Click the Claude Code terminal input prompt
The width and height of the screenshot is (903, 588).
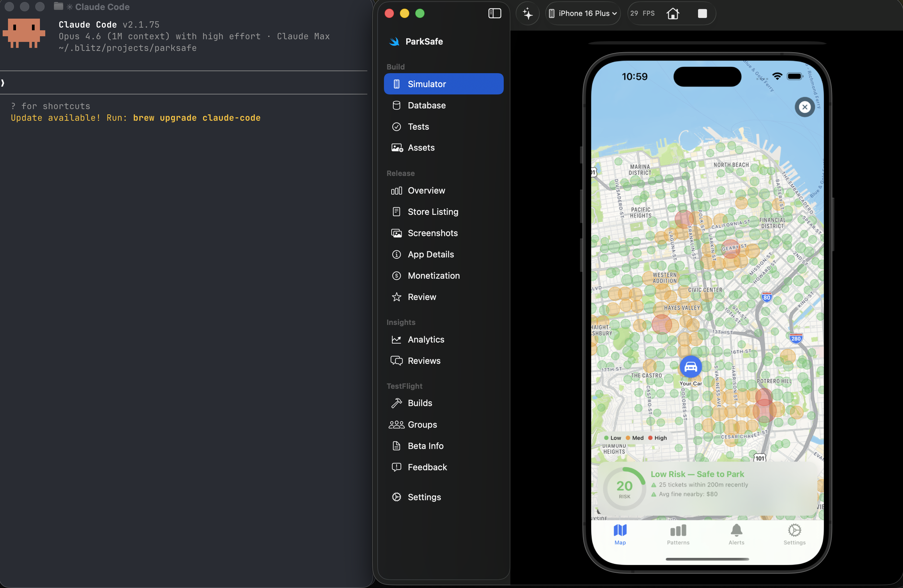click(x=184, y=82)
